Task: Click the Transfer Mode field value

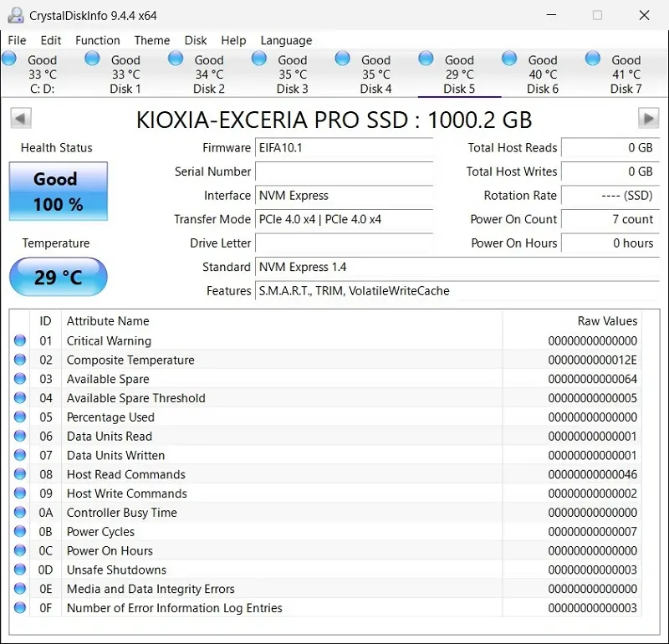Action: (345, 219)
